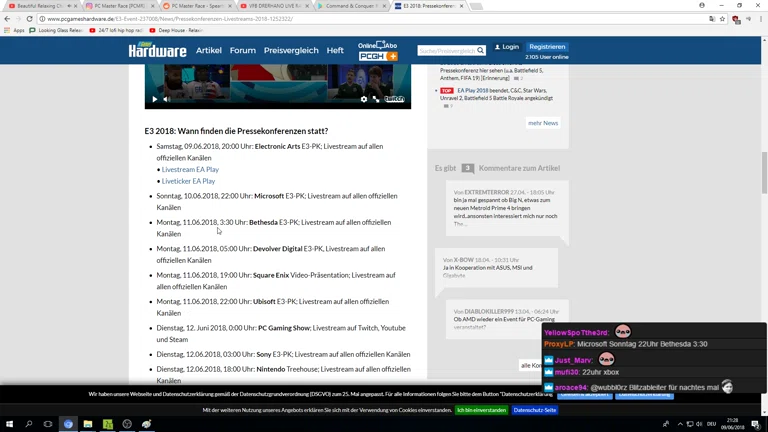Click the Microsoft E3-PK schedule entry
Screen dimensions: 768x432
(x=277, y=201)
